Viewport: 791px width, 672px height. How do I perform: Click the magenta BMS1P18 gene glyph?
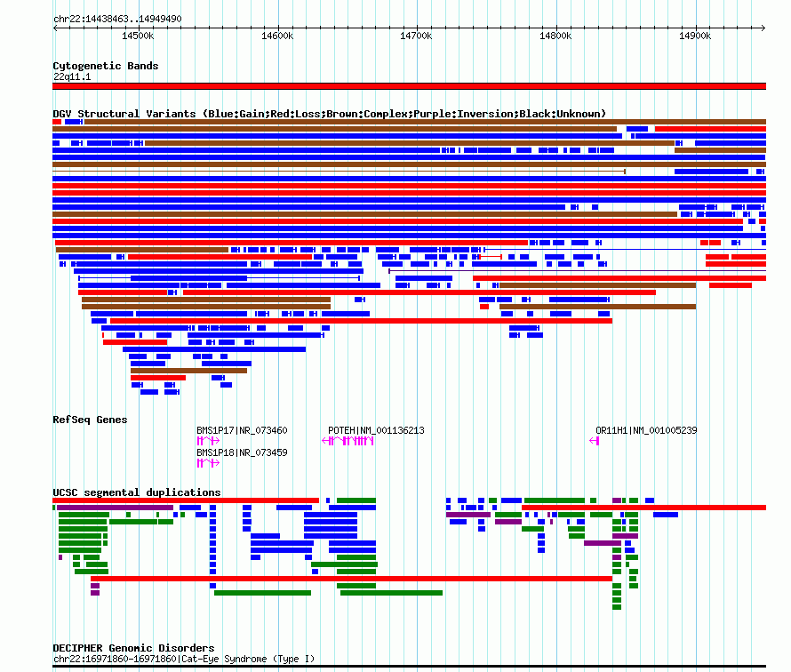click(208, 463)
